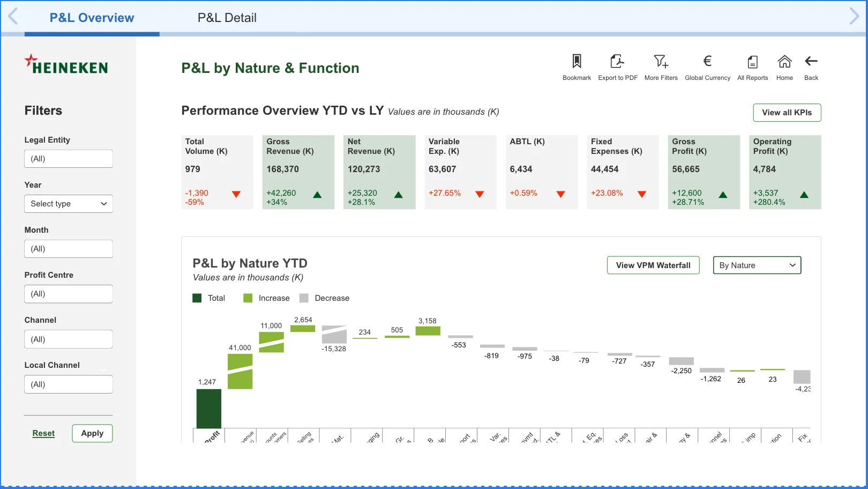The width and height of the screenshot is (868, 489).
Task: Click red down triangle on ABTL card
Action: point(561,194)
